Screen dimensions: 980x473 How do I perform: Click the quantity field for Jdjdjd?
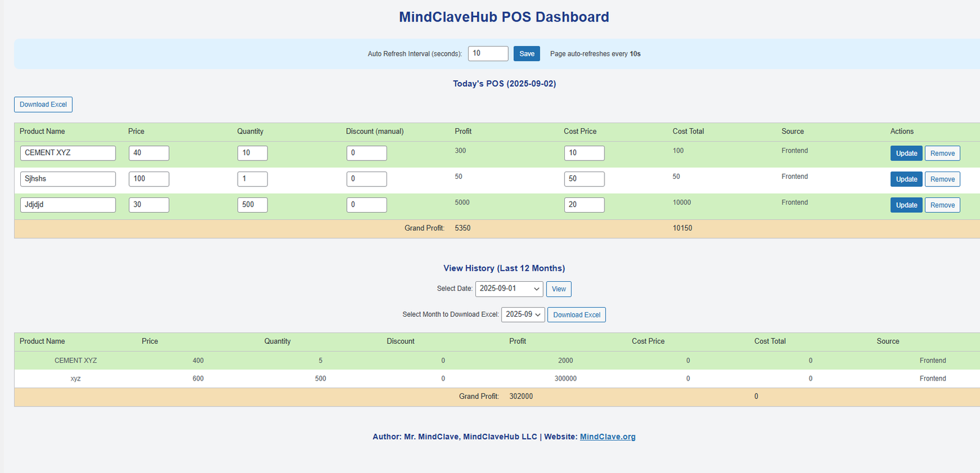coord(252,205)
